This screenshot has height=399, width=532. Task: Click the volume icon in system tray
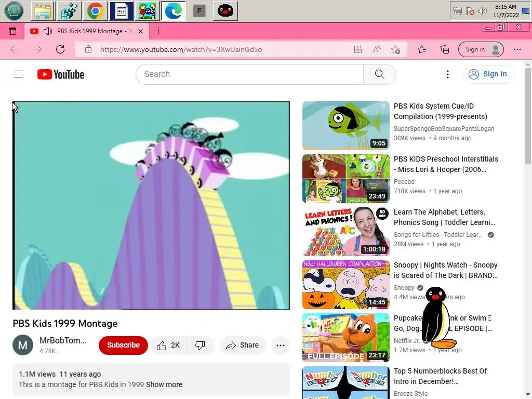pyautogui.click(x=483, y=11)
